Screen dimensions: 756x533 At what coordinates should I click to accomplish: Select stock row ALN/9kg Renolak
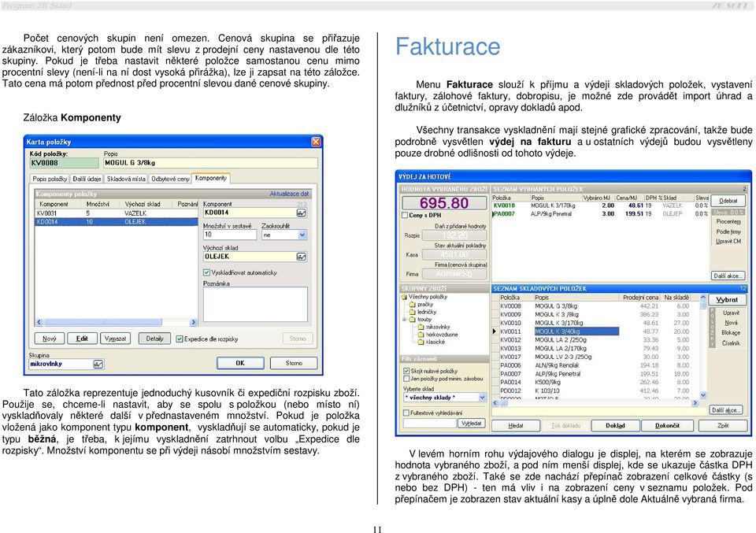pyautogui.click(x=598, y=365)
